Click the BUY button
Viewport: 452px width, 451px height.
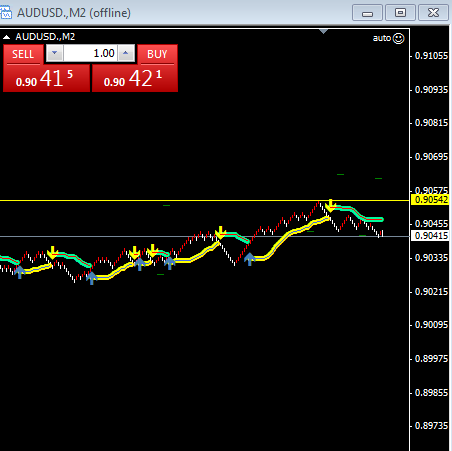(157, 54)
